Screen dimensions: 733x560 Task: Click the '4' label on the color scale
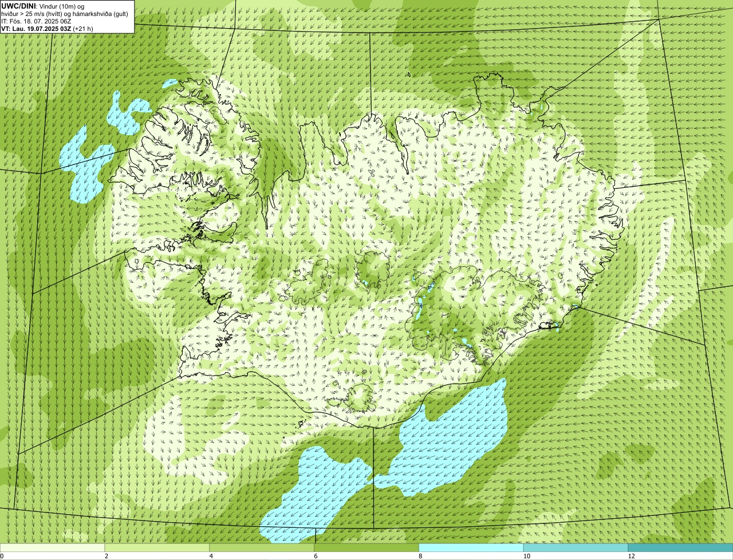[x=211, y=556]
